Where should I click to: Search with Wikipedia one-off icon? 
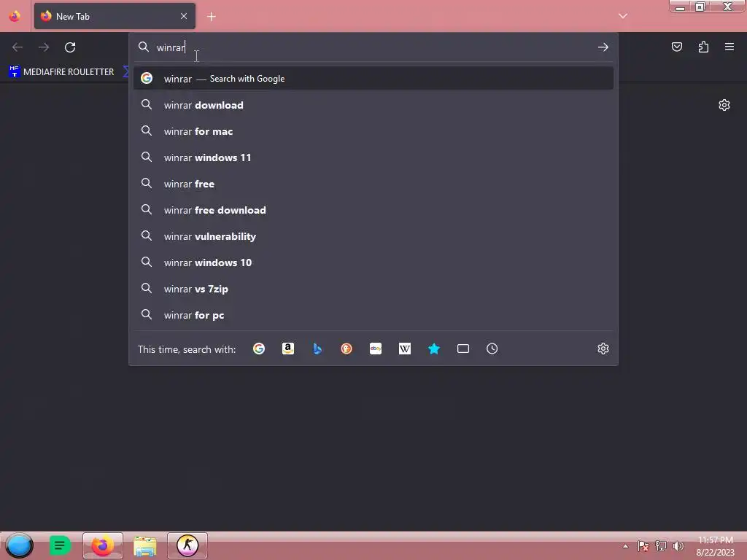click(404, 349)
